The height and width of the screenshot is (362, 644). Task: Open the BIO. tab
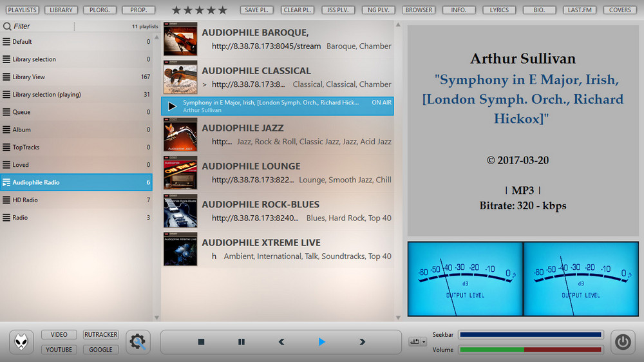540,10
